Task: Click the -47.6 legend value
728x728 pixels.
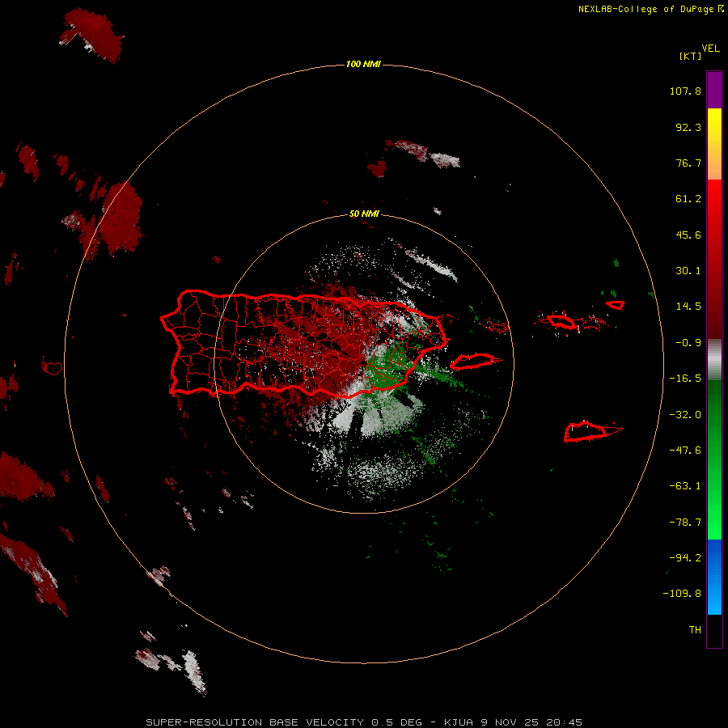Action: (x=685, y=451)
